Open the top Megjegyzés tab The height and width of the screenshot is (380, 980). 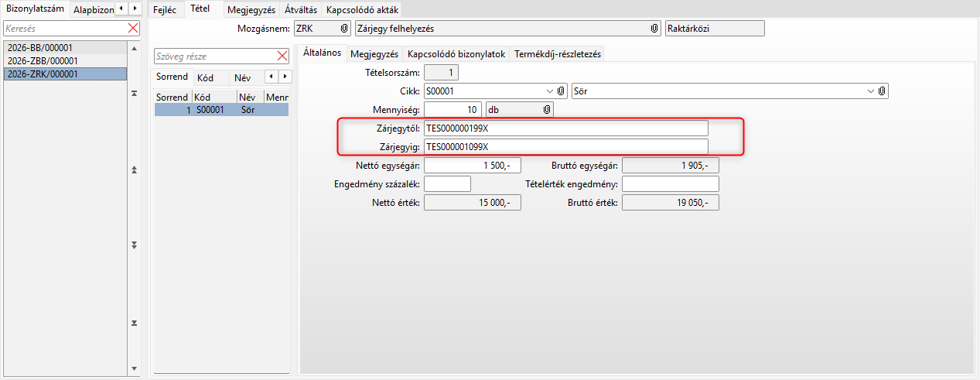coord(251,9)
